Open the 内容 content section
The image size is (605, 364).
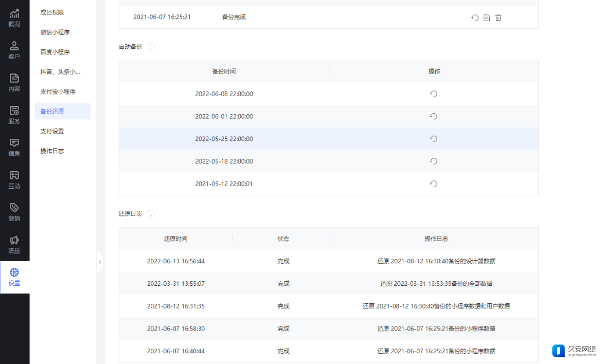[14, 83]
